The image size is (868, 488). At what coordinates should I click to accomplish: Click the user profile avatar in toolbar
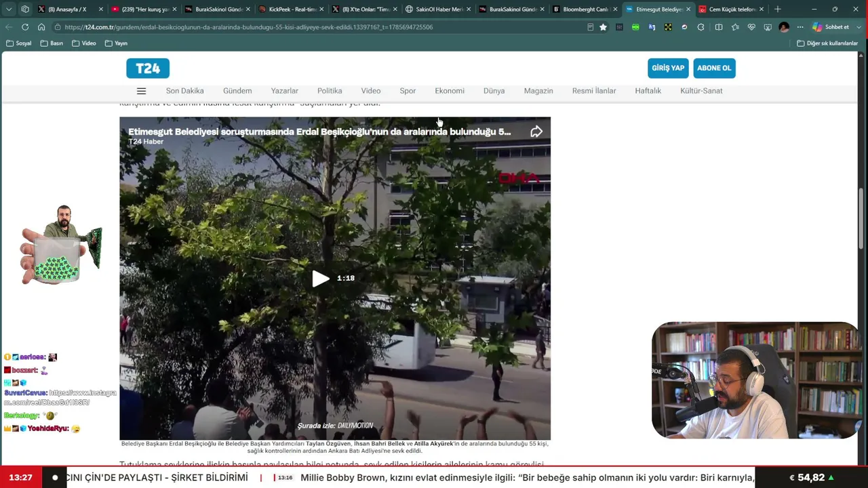pyautogui.click(x=784, y=27)
